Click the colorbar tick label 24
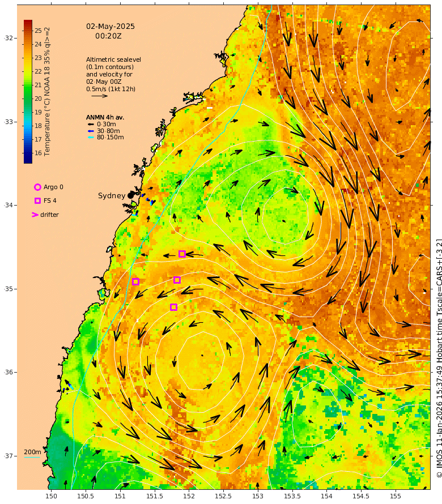 39,44
